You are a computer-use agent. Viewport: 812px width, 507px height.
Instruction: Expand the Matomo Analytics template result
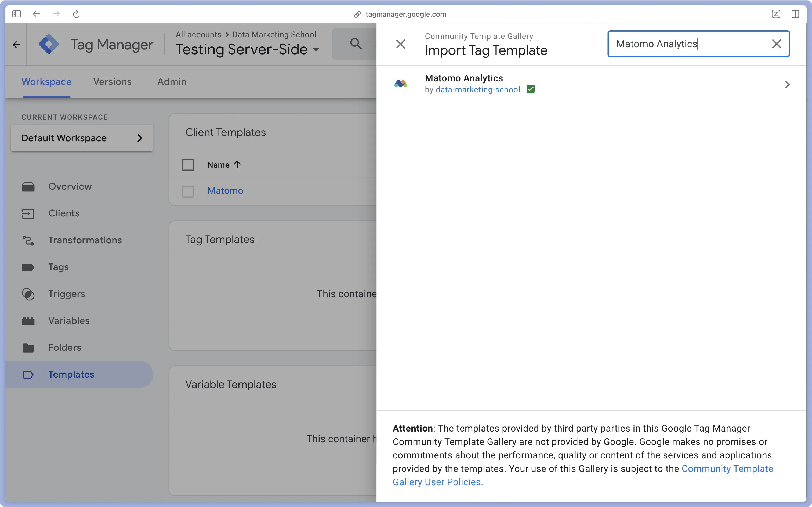(x=788, y=84)
